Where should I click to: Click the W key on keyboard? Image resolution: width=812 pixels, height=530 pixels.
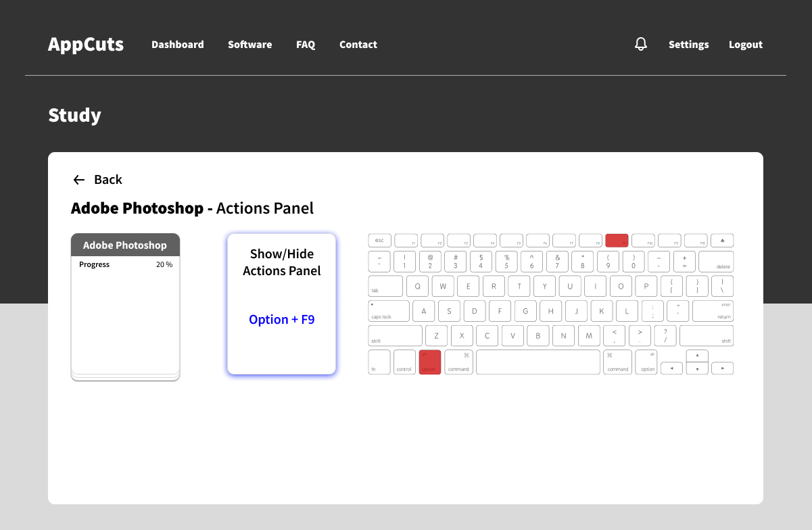coord(443,285)
